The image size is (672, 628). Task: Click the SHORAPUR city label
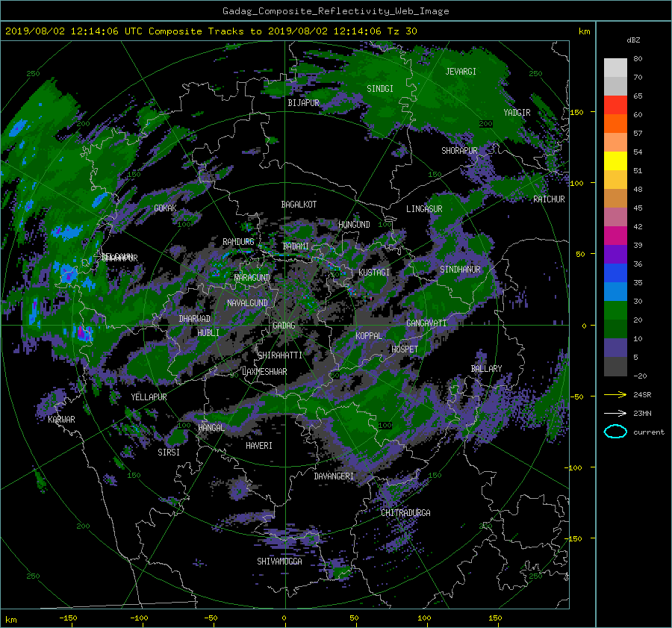coord(459,151)
